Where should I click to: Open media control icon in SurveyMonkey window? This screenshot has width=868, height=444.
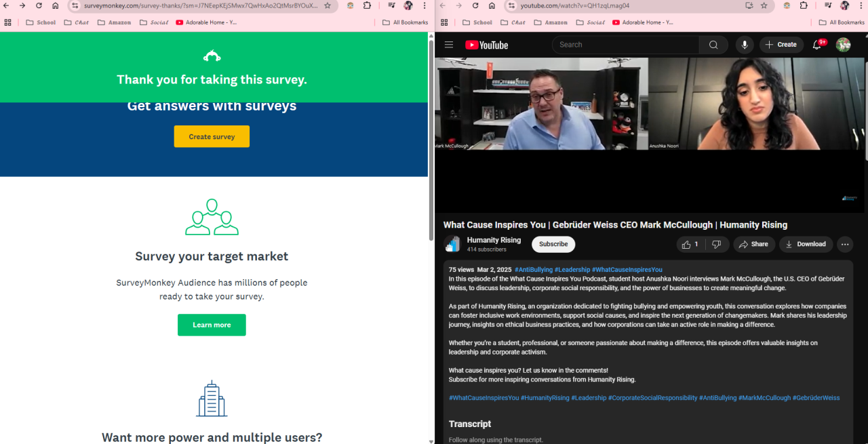(x=391, y=5)
